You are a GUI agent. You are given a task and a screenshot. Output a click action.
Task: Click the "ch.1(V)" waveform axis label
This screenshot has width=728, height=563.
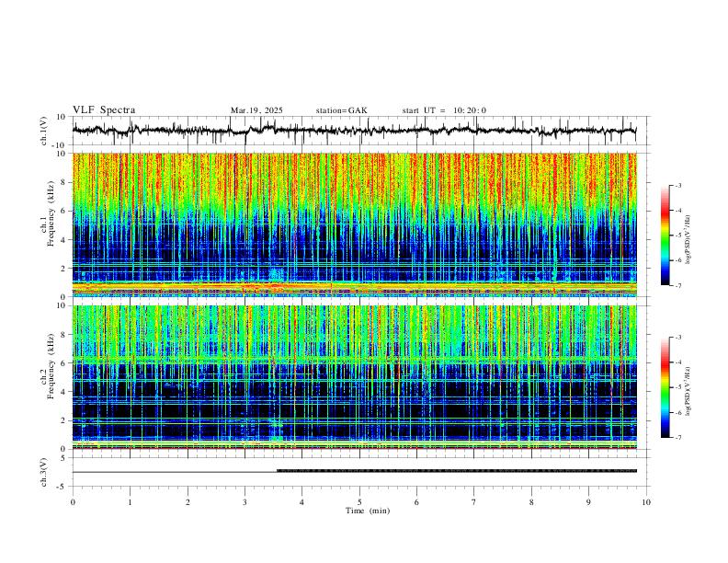coord(44,131)
